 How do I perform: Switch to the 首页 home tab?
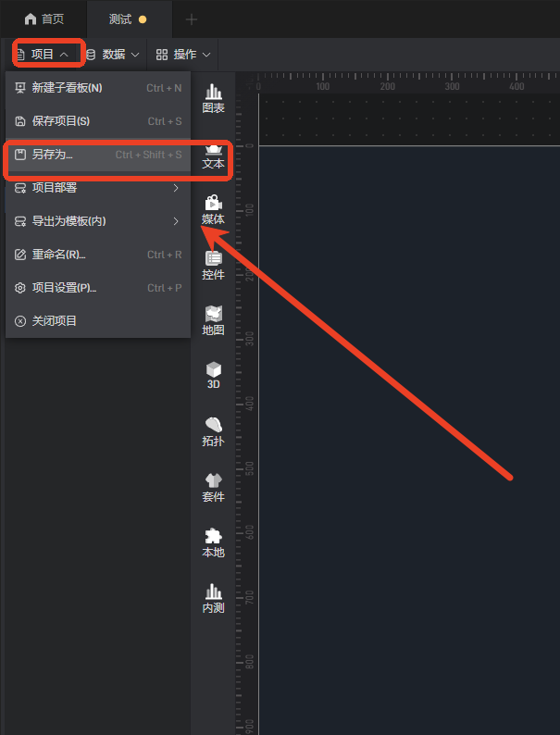point(44,19)
